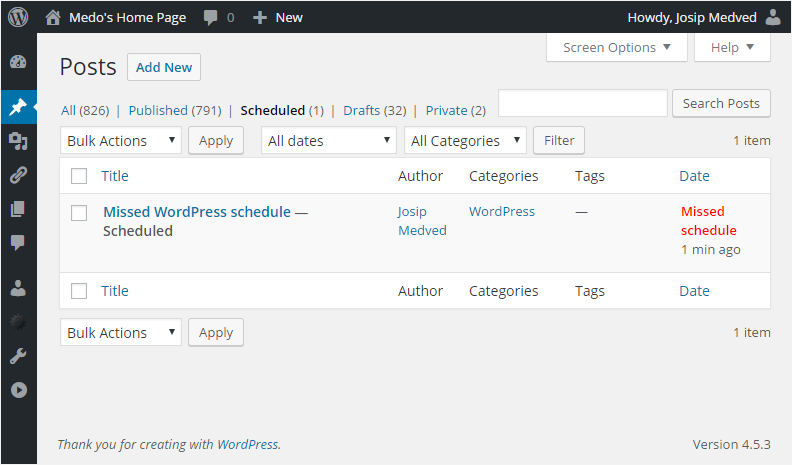Check the box for Missed WordPress schedule post
792x465 pixels.
pos(79,212)
